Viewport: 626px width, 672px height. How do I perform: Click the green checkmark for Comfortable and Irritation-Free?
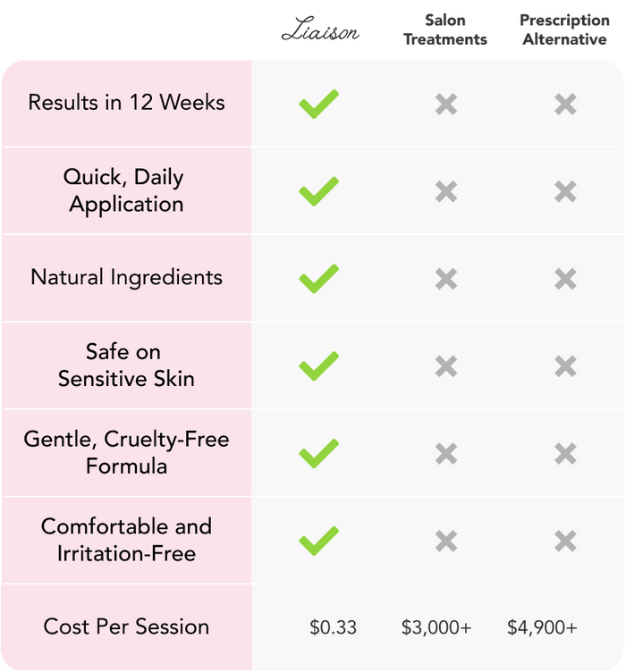318,541
